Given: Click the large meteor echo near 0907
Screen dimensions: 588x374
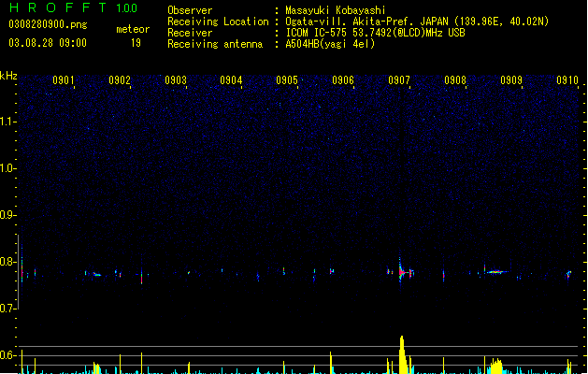Looking at the screenshot, I should (x=402, y=271).
